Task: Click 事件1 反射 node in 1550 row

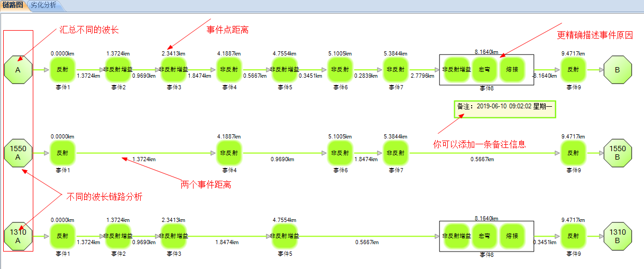Action: tap(62, 153)
